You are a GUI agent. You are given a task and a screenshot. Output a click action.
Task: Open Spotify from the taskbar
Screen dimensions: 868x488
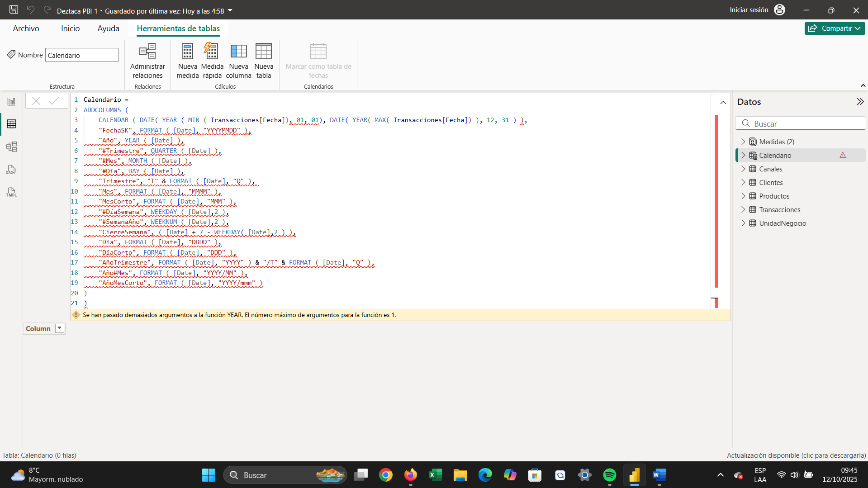coord(609,475)
